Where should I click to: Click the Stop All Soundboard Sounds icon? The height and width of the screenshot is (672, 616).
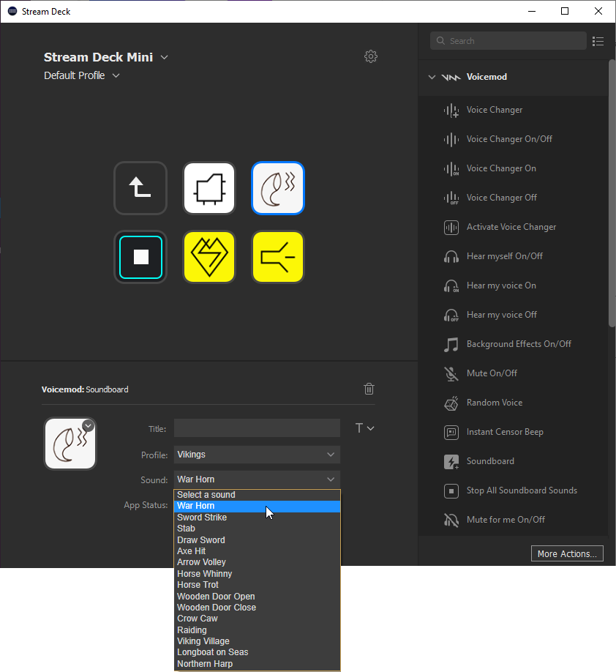pyautogui.click(x=451, y=490)
